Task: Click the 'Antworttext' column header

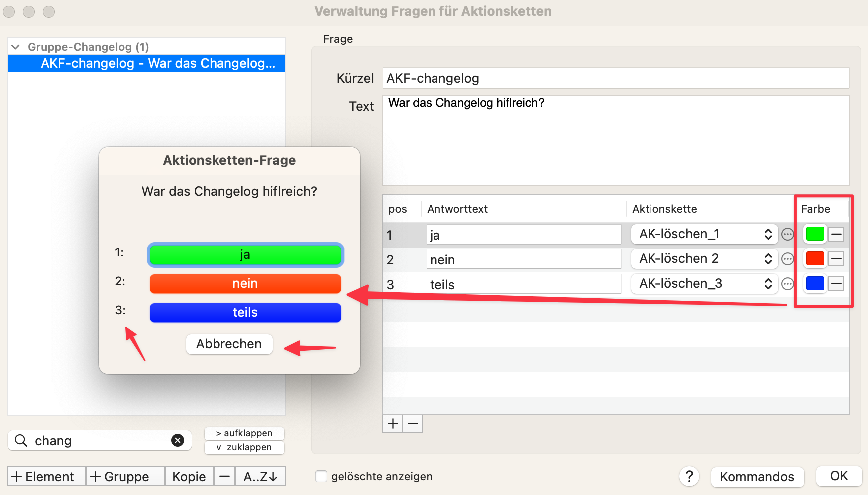Action: pyautogui.click(x=457, y=209)
